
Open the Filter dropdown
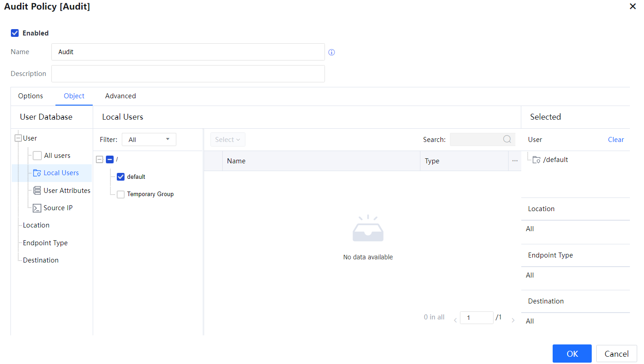149,140
